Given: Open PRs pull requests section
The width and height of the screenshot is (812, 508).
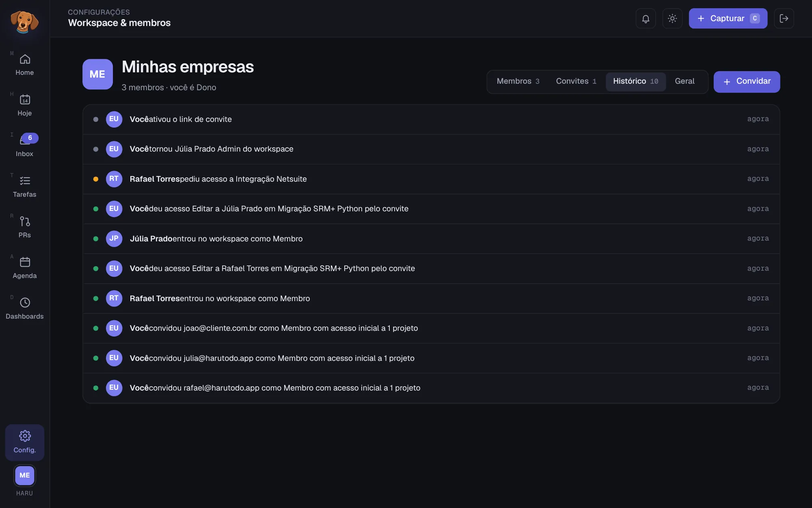Looking at the screenshot, I should tap(24, 227).
